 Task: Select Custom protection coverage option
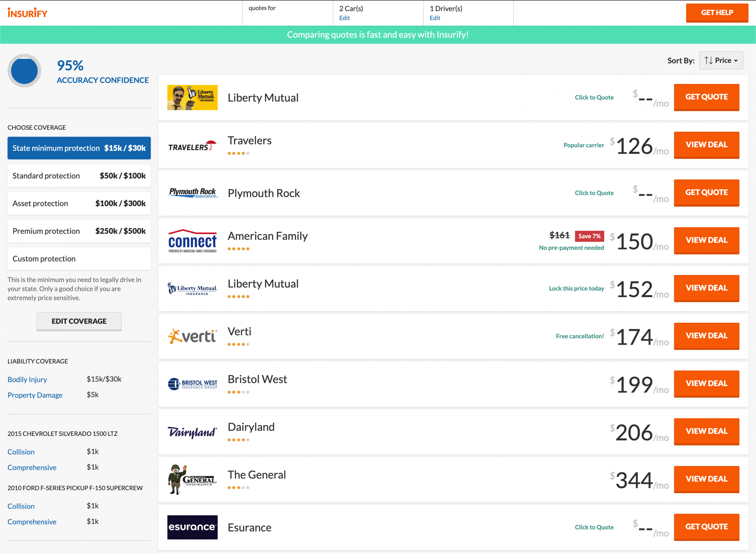[79, 258]
